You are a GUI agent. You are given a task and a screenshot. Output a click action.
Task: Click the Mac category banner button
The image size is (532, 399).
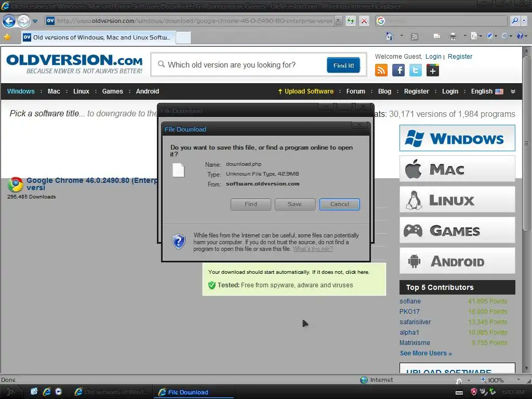[457, 169]
